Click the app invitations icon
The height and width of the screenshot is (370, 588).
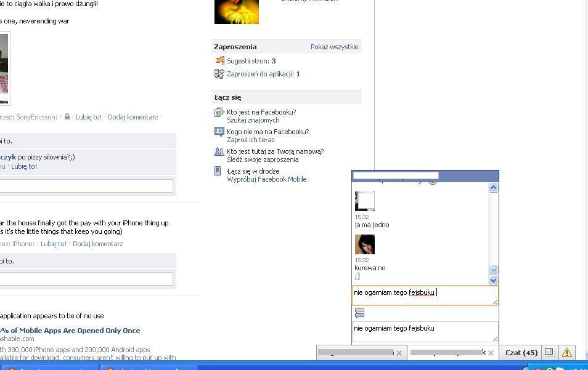click(219, 74)
